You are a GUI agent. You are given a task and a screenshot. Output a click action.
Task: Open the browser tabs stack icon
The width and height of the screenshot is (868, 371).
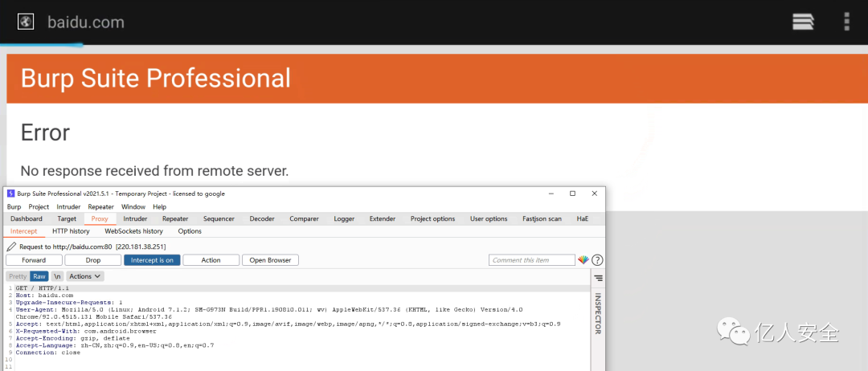(803, 22)
